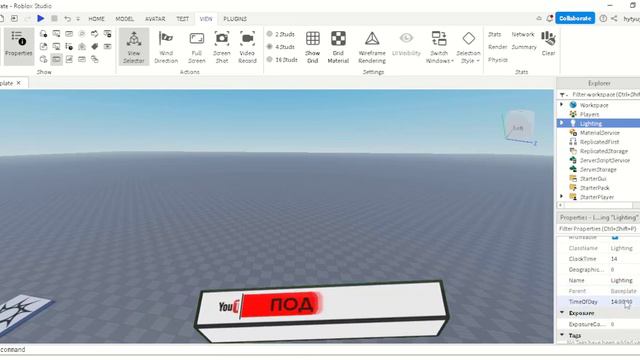Open the TEST ribbon tab
This screenshot has height=360, width=640.
click(182, 19)
